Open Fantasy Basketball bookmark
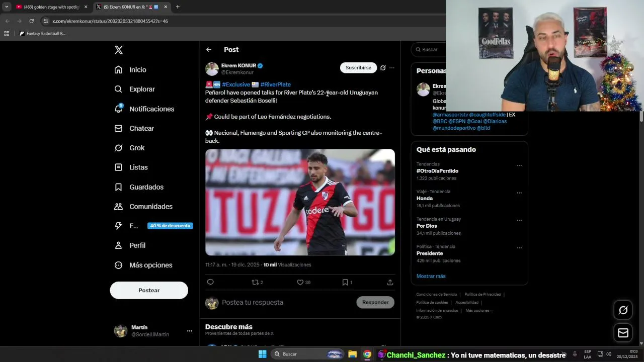Viewport: 644px width, 362px height. pyautogui.click(x=42, y=34)
